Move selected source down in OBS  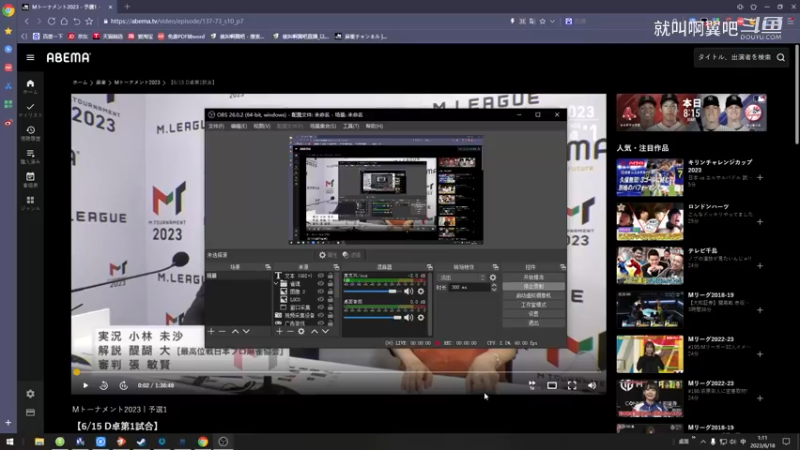click(325, 331)
